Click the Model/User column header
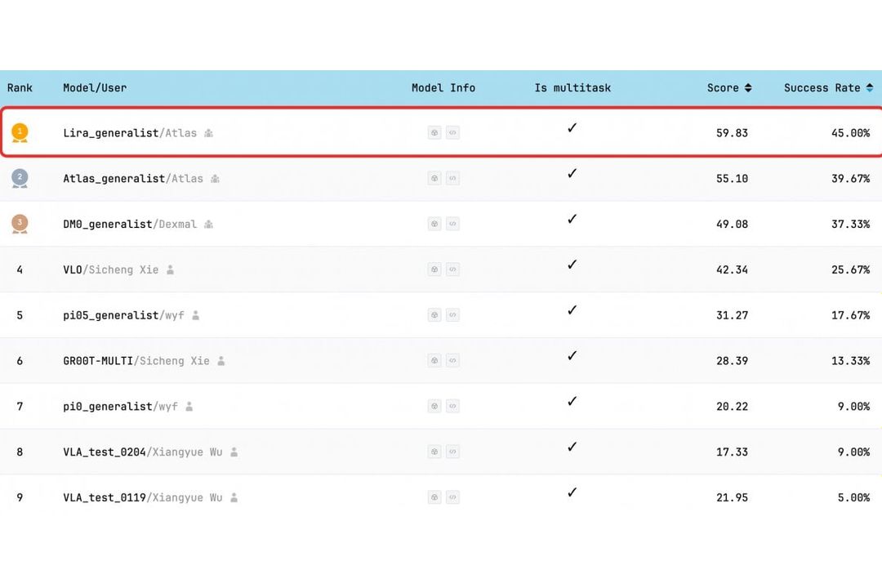This screenshot has width=882, height=588. pyautogui.click(x=95, y=87)
